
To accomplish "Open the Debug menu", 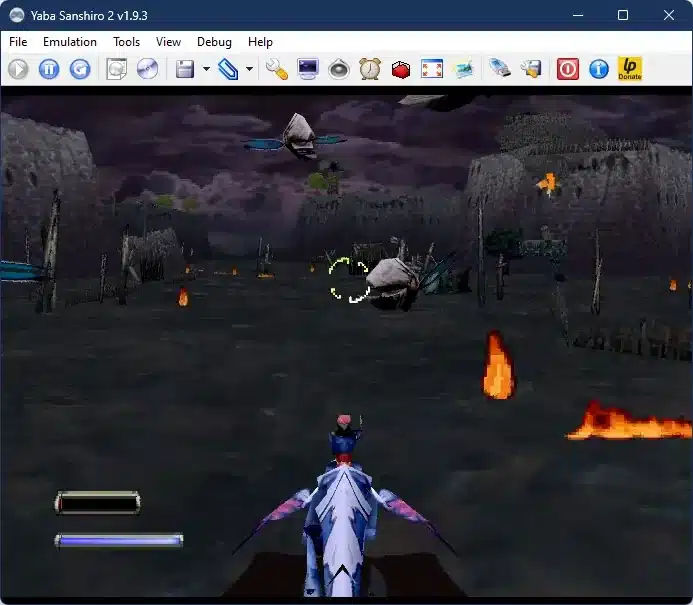I will [214, 42].
